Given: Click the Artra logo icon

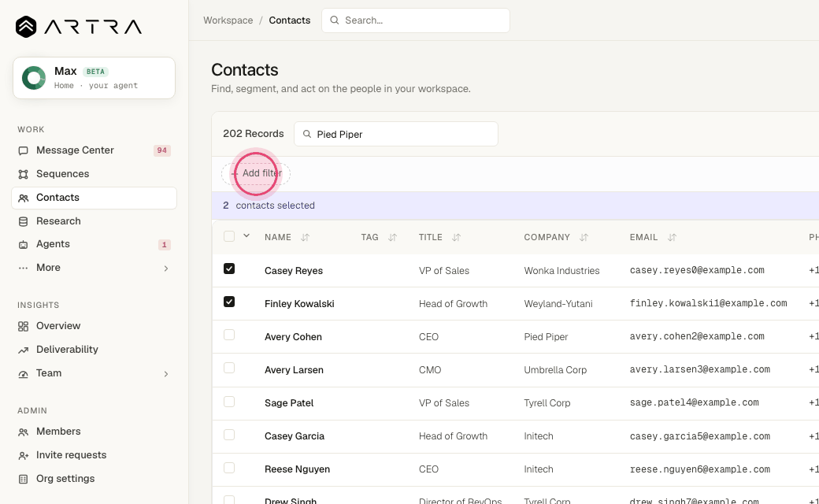Looking at the screenshot, I should 25,27.
